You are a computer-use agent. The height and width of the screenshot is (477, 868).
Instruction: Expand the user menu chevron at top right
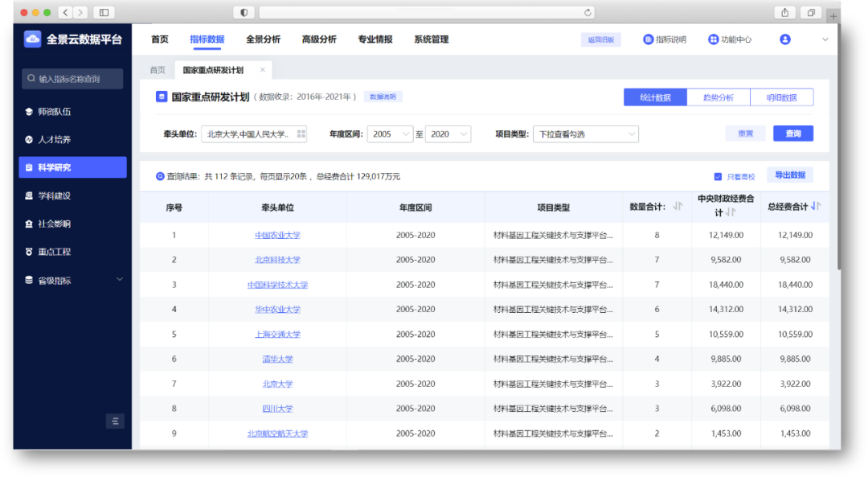[825, 39]
